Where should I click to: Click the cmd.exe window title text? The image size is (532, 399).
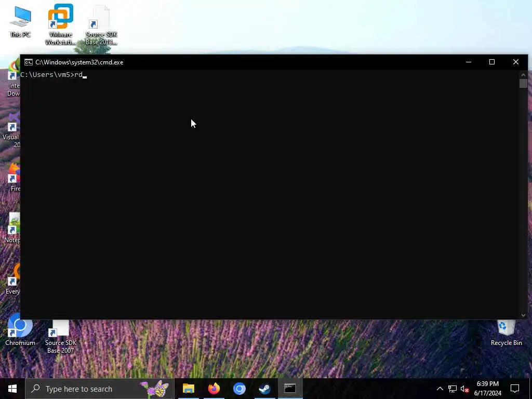click(79, 62)
